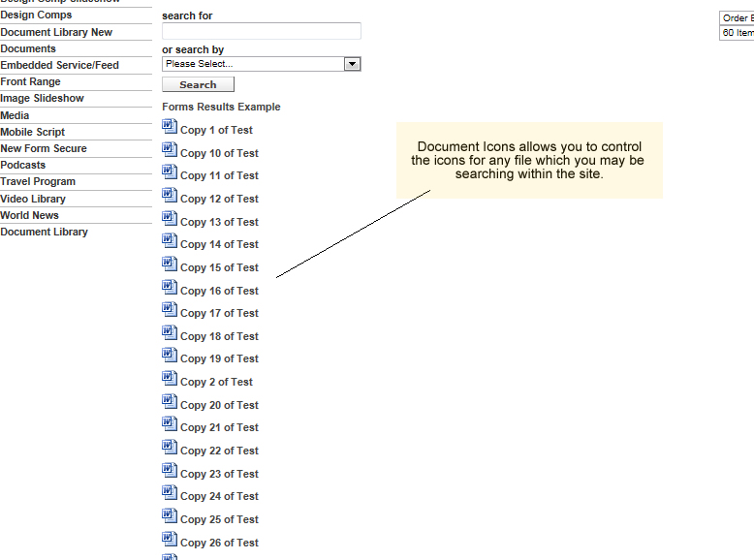Click the Word icon beside Copy 1 of Test
754x560 pixels.
(x=170, y=126)
